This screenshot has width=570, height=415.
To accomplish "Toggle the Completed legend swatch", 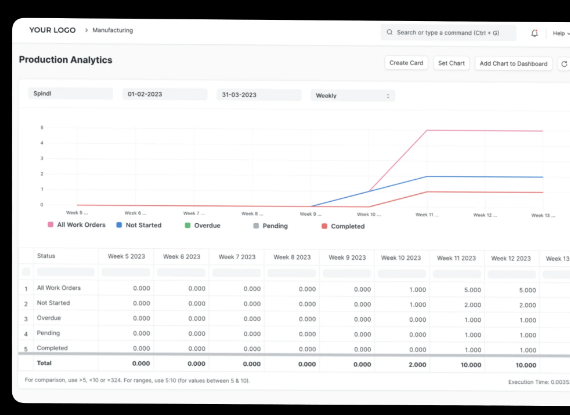I will pos(324,226).
